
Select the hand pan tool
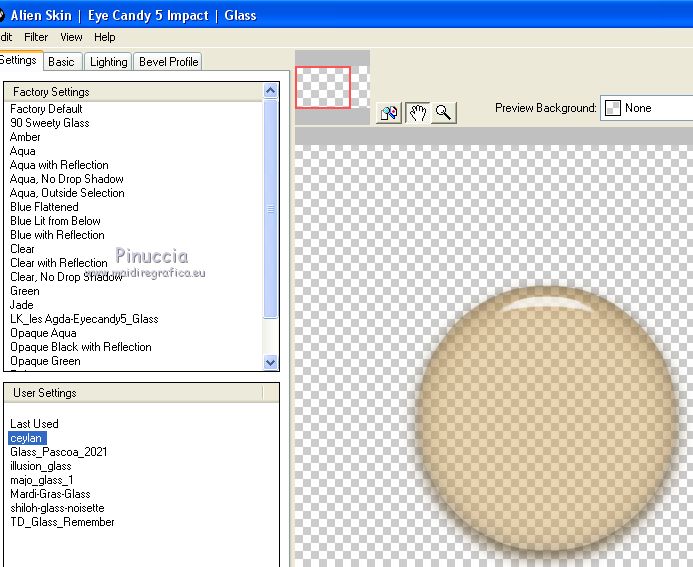(x=417, y=113)
